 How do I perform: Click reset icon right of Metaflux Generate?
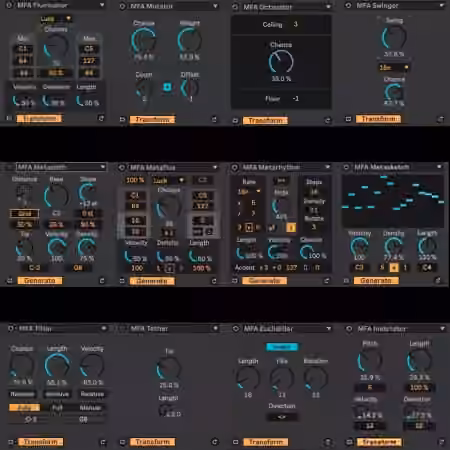pos(214,281)
